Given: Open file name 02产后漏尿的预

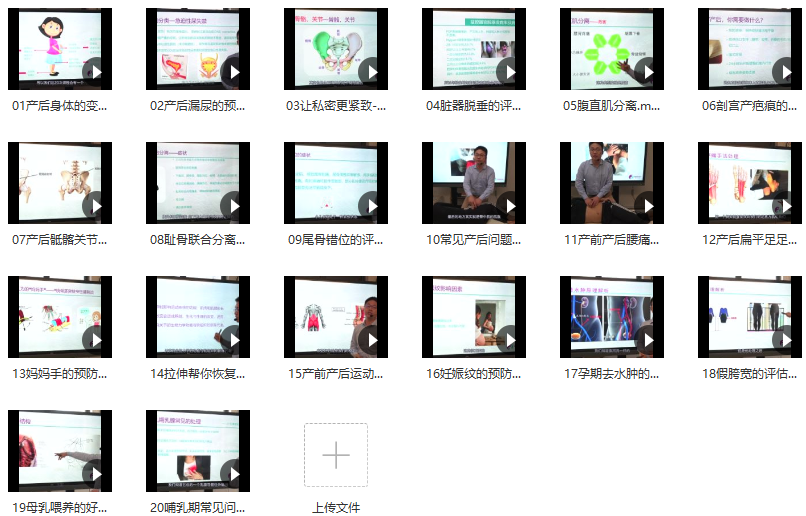Looking at the screenshot, I should pyautogui.click(x=198, y=105).
